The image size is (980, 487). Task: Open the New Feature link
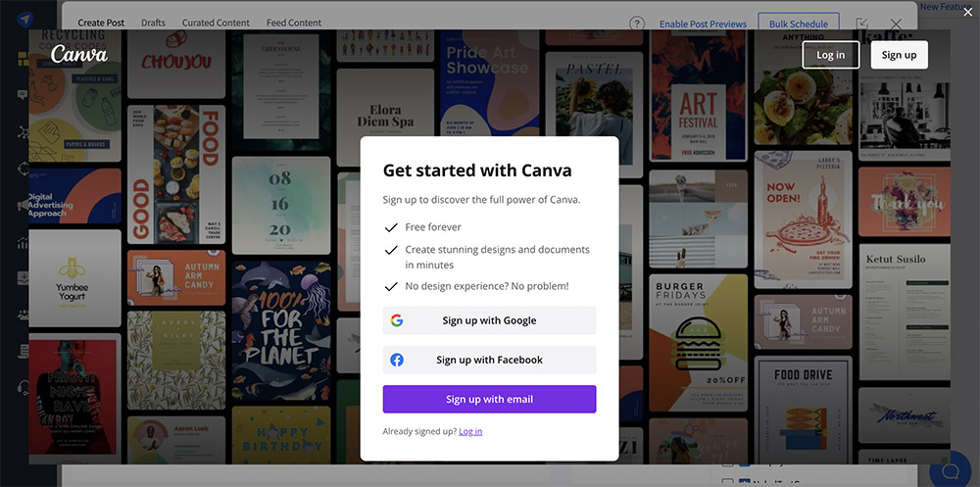[x=946, y=6]
